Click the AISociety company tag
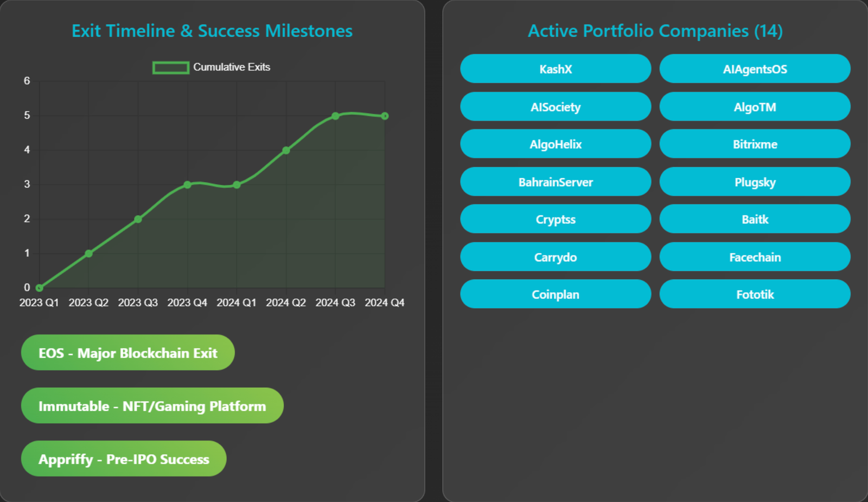 click(x=556, y=107)
